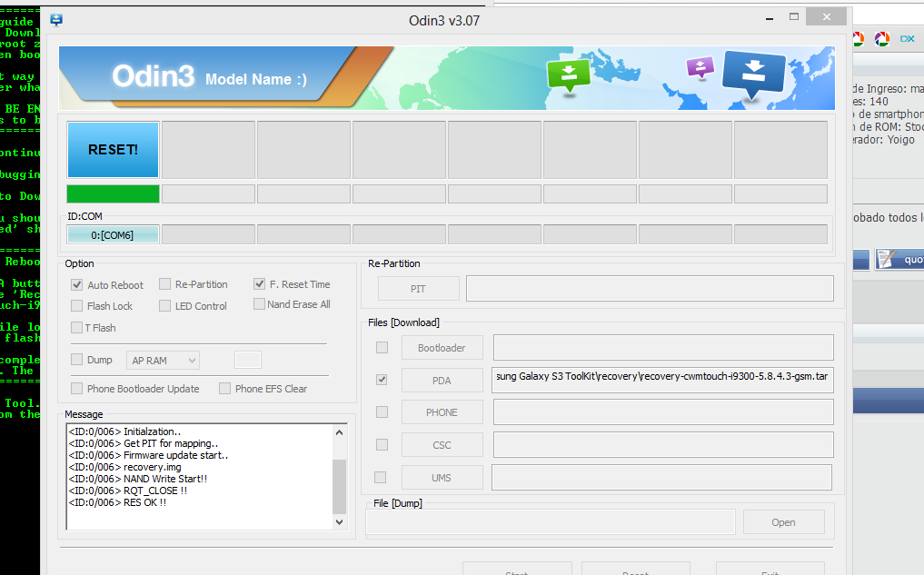The image size is (924, 575).
Task: Close the Odin3 window
Action: coord(826,16)
